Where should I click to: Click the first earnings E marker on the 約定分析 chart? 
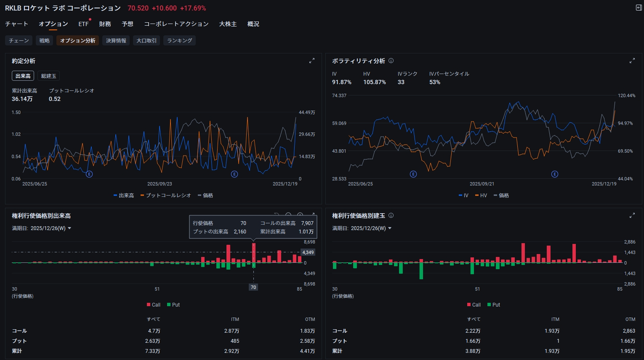click(x=89, y=174)
